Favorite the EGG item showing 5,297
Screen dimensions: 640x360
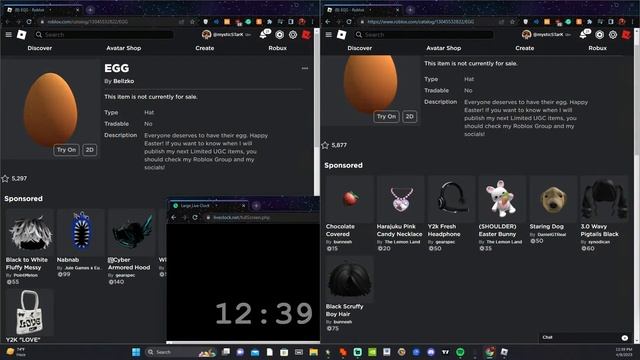pos(5,178)
